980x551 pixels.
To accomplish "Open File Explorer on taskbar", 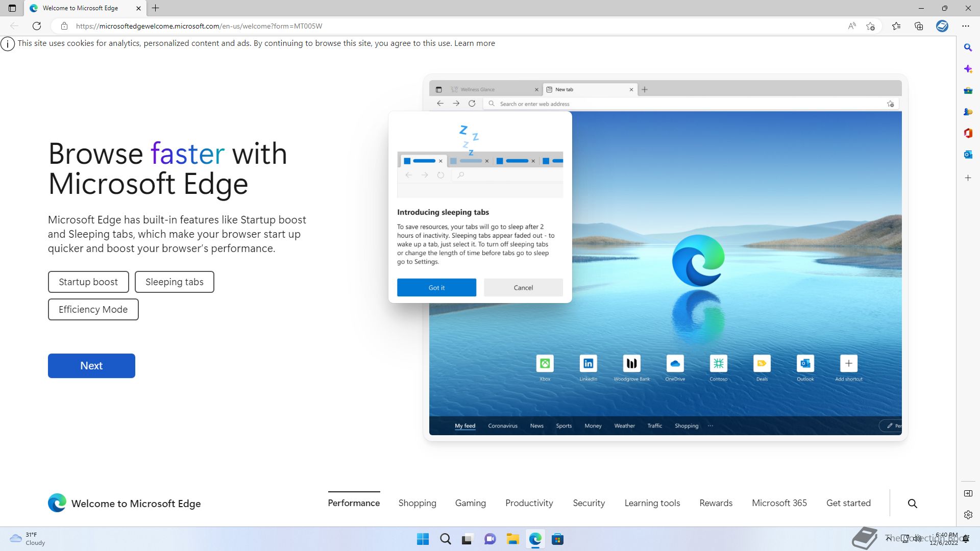I will click(512, 539).
